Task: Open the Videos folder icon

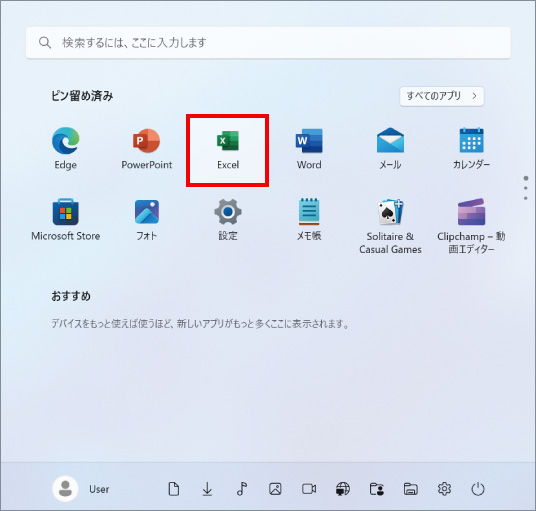Action: (x=309, y=489)
